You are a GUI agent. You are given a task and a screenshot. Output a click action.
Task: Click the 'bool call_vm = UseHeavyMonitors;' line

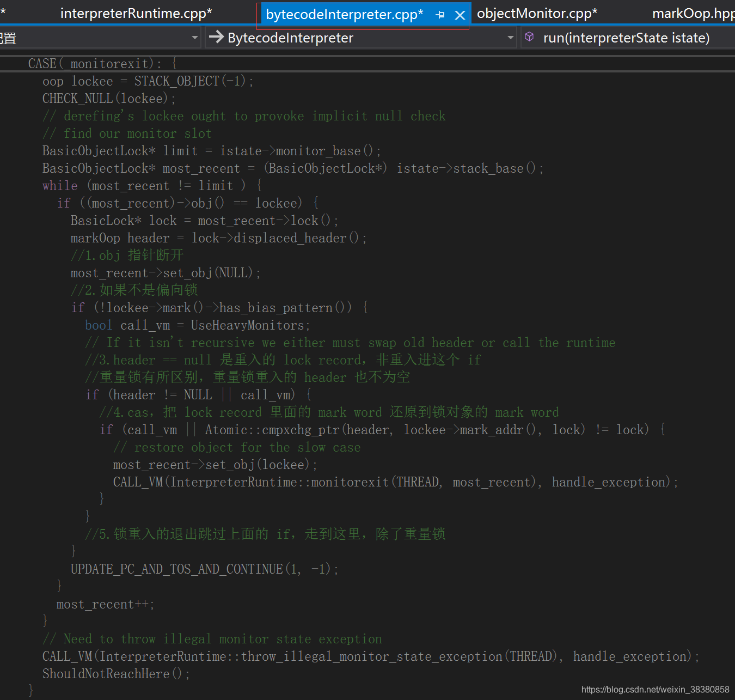pos(198,325)
